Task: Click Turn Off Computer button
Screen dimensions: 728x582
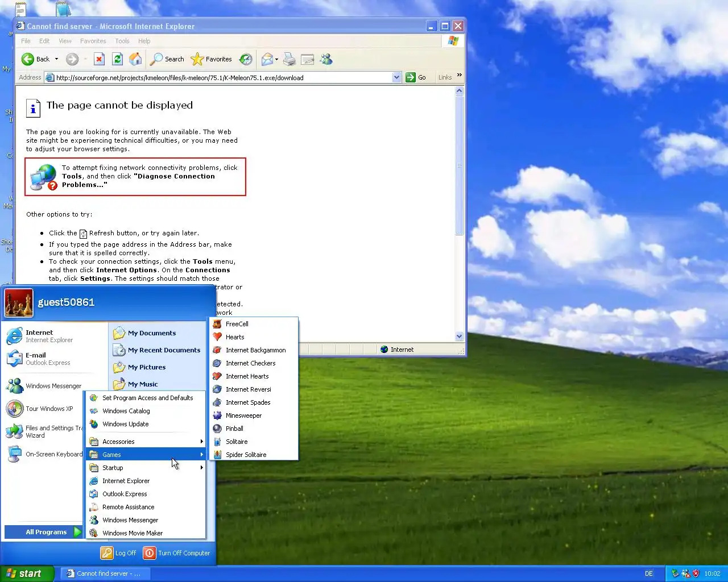Action: click(x=176, y=553)
